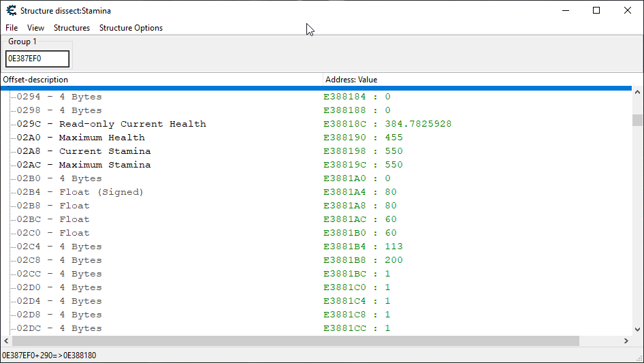The image size is (644, 363).
Task: Click the scroll up arrow of vertical scrollbar
Action: (637, 93)
